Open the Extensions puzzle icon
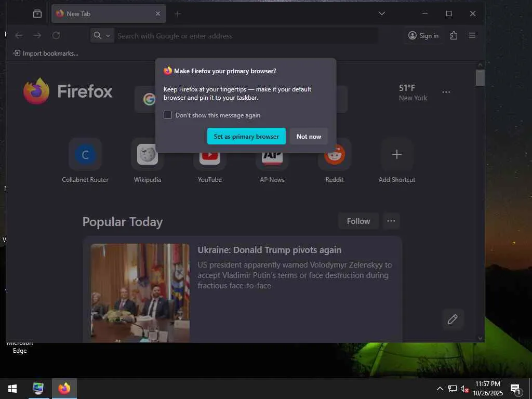Viewport: 532px width, 399px height. point(454,35)
